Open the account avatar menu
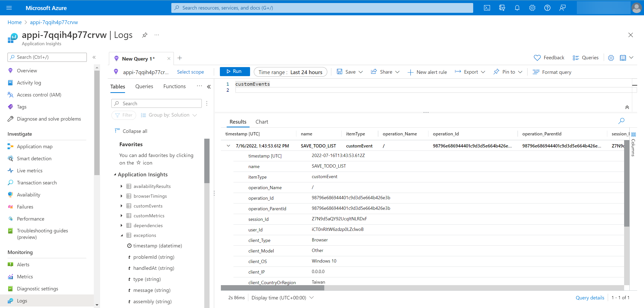 [x=636, y=8]
